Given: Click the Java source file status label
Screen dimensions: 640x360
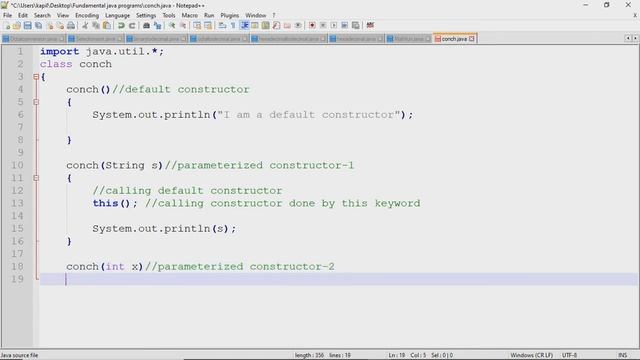Looking at the screenshot, I should [x=19, y=355].
